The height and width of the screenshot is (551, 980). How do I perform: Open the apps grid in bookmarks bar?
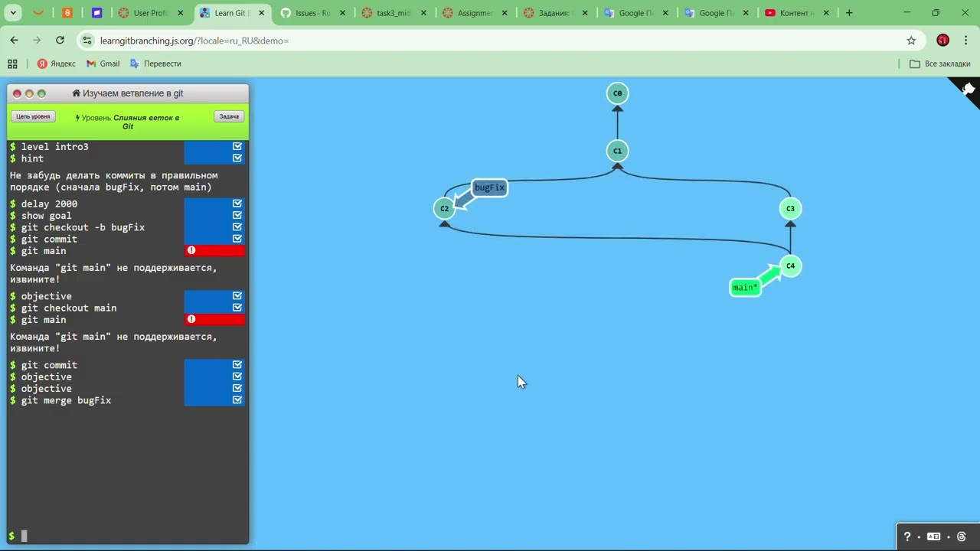12,64
